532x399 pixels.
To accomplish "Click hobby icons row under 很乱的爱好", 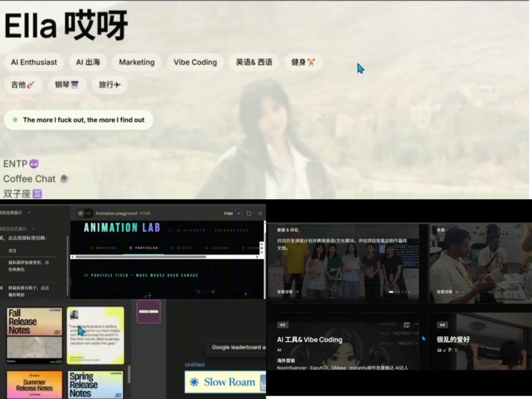I will pos(447,350).
